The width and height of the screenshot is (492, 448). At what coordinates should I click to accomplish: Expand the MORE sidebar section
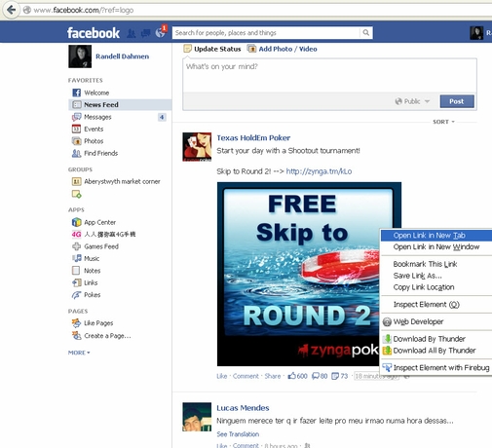pyautogui.click(x=79, y=353)
